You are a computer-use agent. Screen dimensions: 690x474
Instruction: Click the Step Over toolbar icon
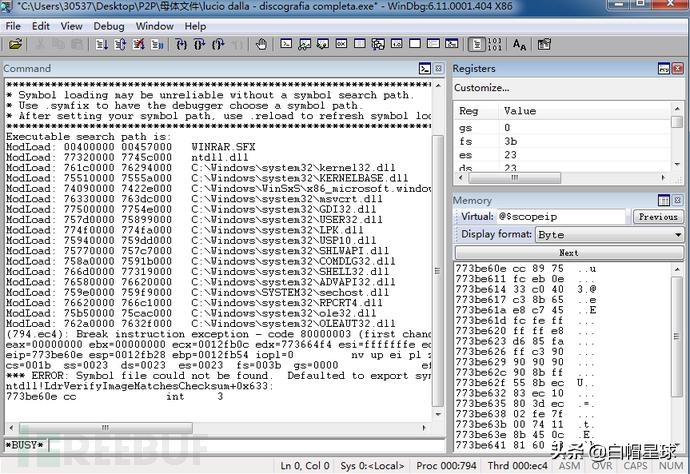point(197,44)
